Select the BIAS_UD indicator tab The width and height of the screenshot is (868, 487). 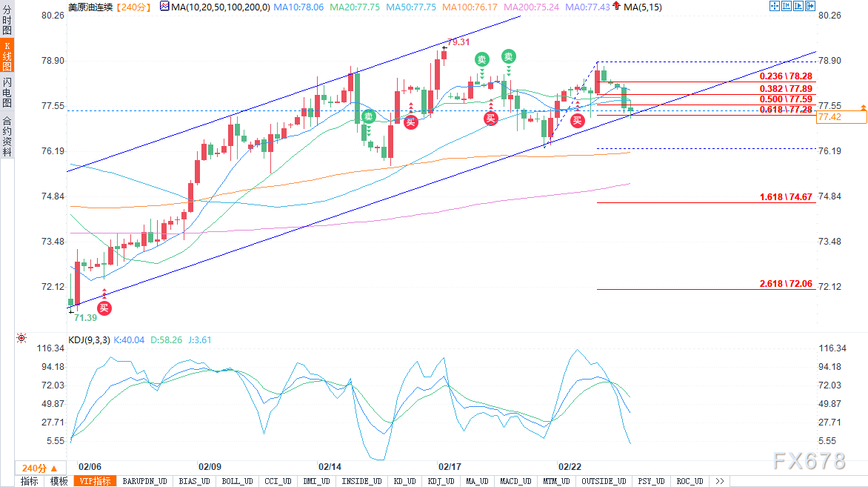(194, 481)
